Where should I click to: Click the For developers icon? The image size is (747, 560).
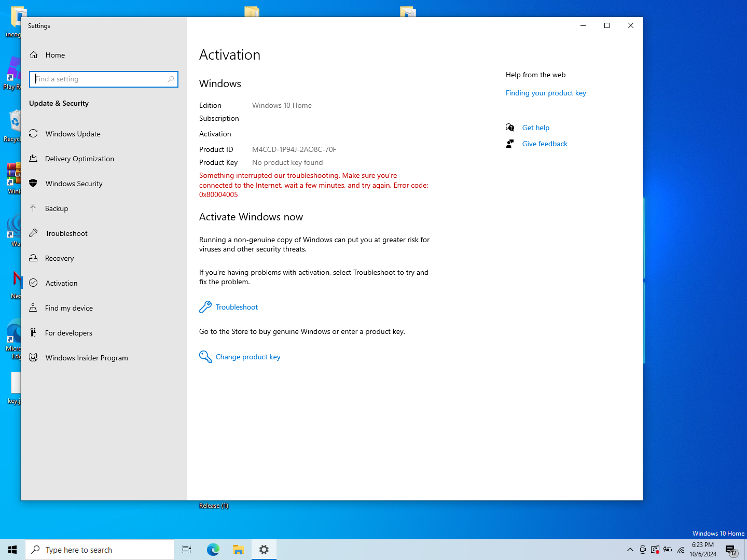(x=33, y=333)
